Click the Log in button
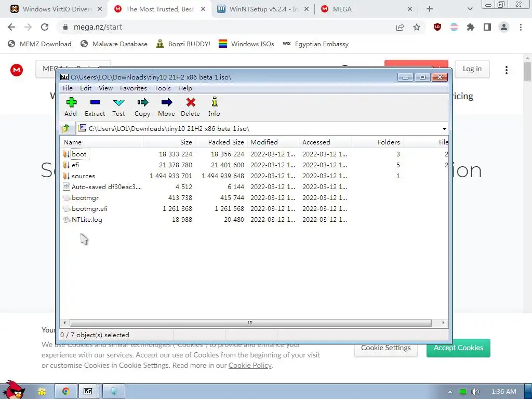Screen dimensions: 532x399 472,69
